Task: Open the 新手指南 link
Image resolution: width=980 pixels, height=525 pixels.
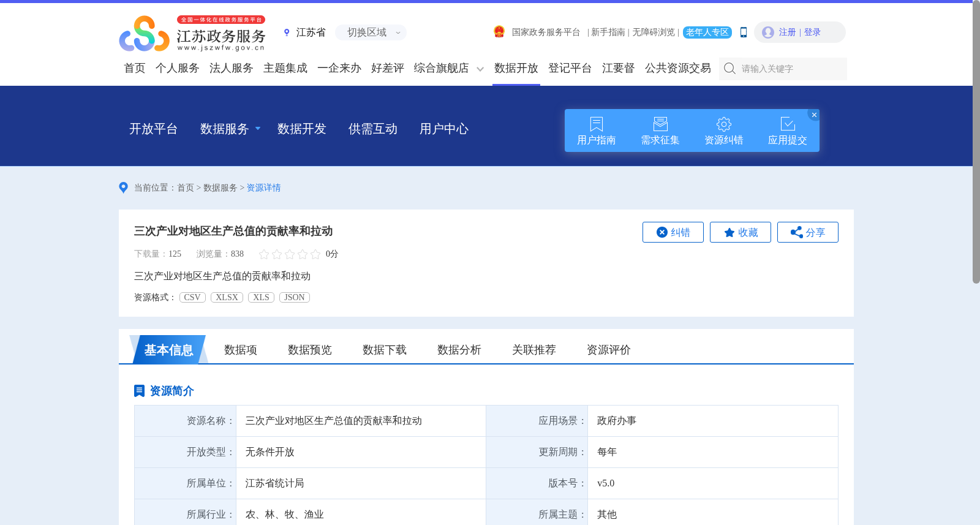Action: click(x=608, y=32)
